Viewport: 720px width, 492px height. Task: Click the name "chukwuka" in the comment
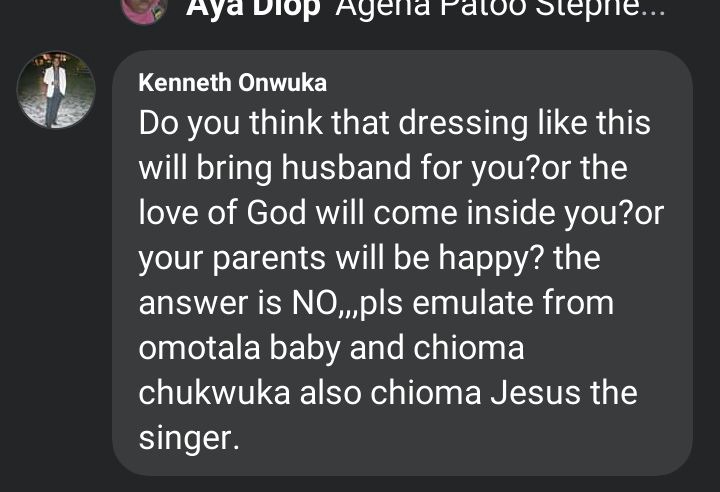point(214,393)
